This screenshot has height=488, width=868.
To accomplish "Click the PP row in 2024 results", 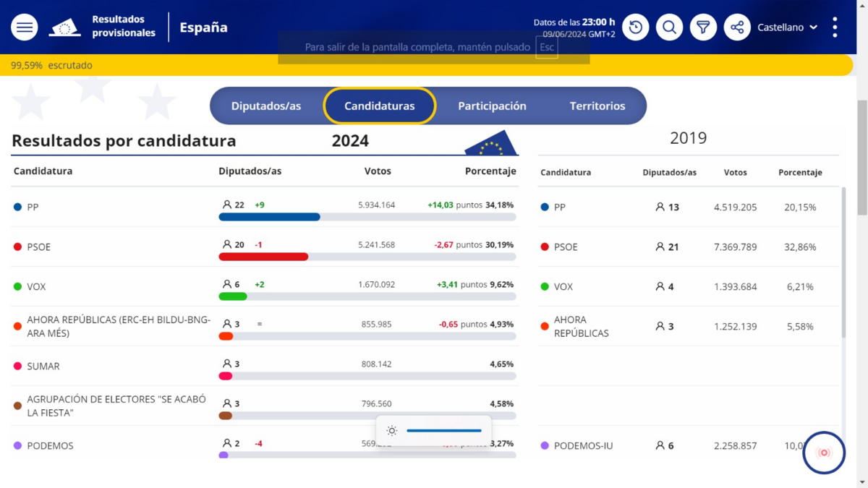I will click(265, 207).
